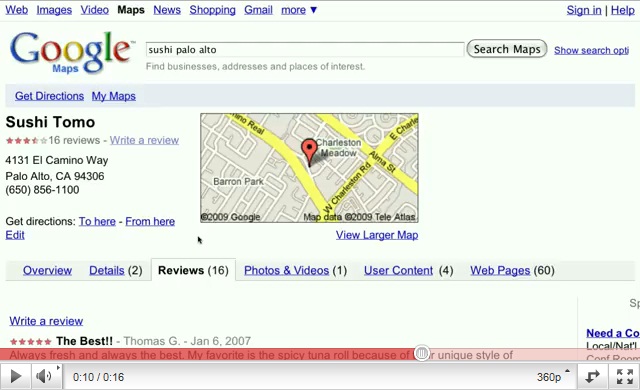Switch to the Details tab
The height and width of the screenshot is (390, 640).
click(x=116, y=270)
